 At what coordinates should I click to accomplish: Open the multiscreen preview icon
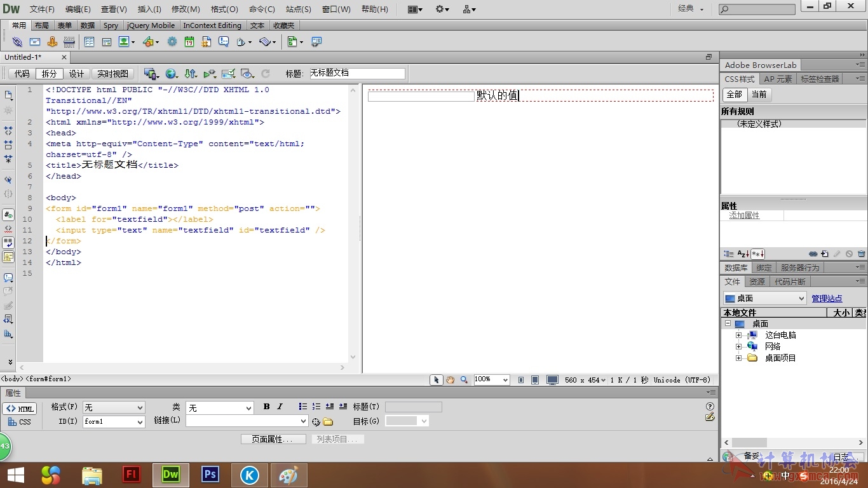tap(151, 74)
